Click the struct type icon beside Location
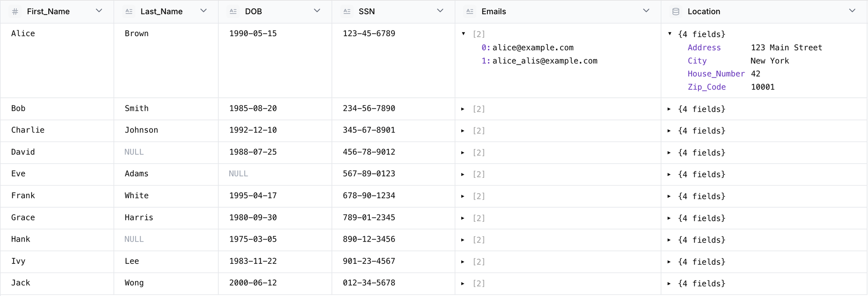This screenshot has width=868, height=296. click(675, 12)
